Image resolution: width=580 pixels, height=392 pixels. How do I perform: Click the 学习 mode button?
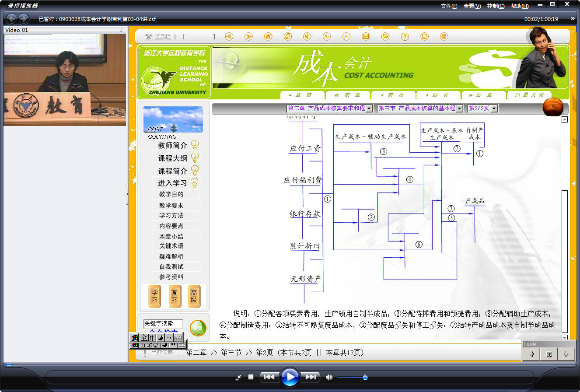tap(154, 296)
